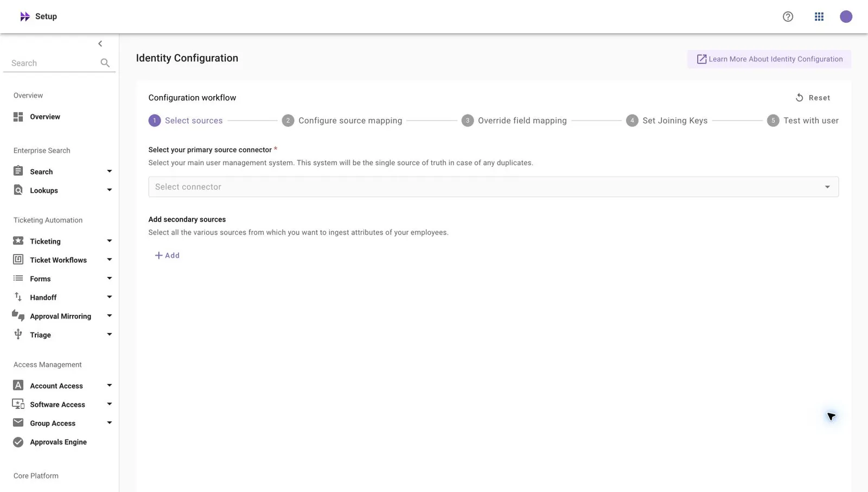The image size is (868, 492).
Task: Expand the Handoff menu arrow
Action: 110,297
